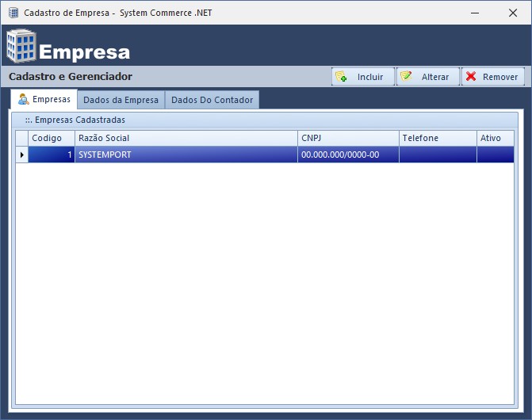Screen dimensions: 532x420
Task: Click the Ativo cell of SYSTEMPORT row
Action: coord(496,155)
